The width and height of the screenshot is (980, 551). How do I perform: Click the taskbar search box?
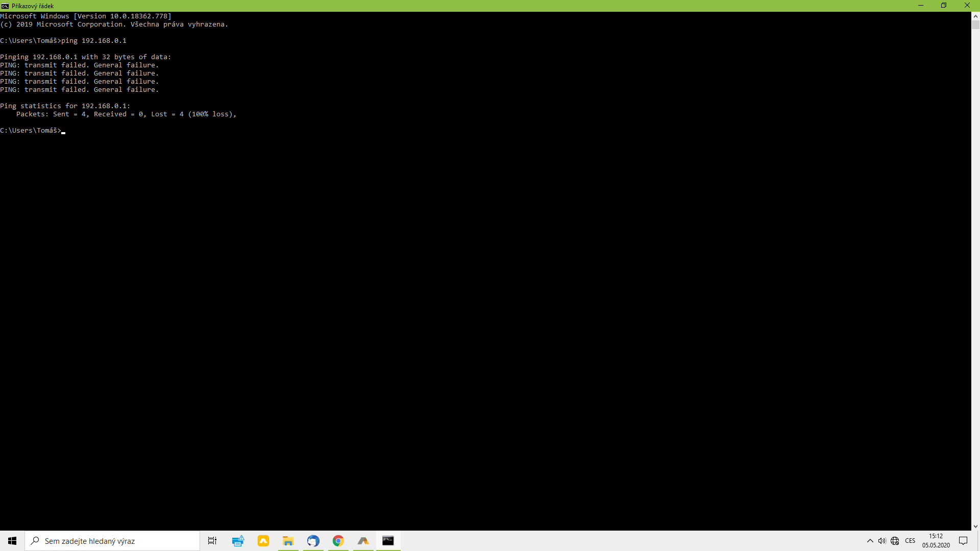[112, 541]
